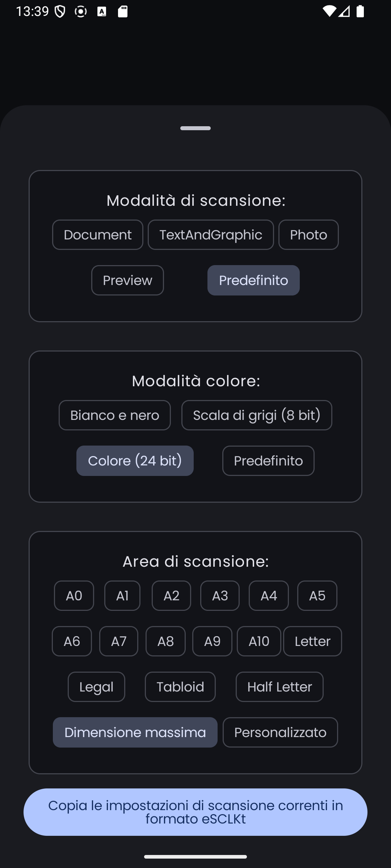The height and width of the screenshot is (868, 391).
Task: Pick Letter scan area
Action: [312, 641]
